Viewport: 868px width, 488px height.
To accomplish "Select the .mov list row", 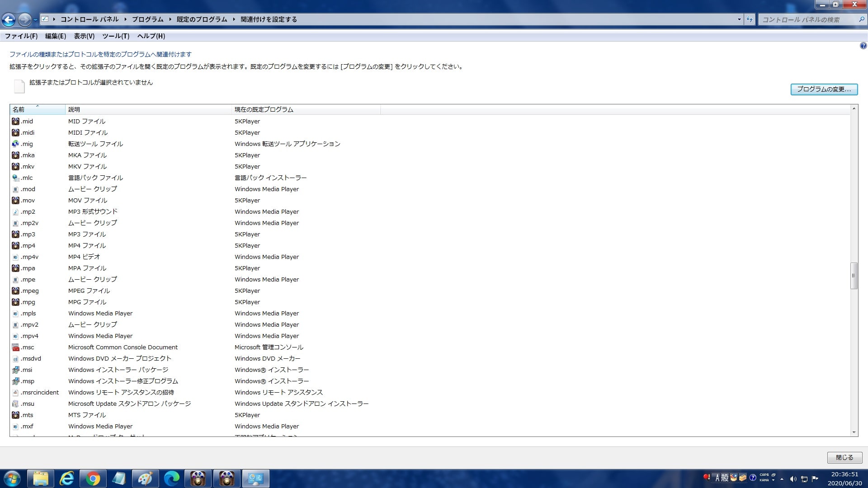I will 429,200.
